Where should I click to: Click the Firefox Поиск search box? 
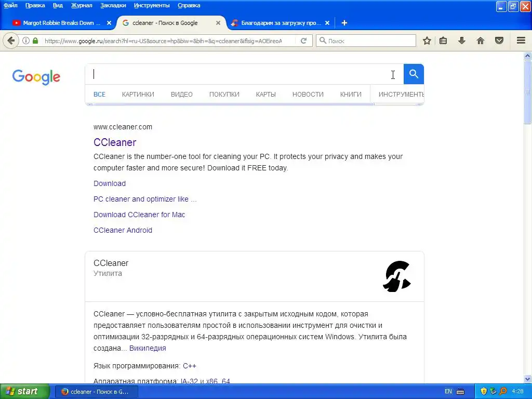point(366,41)
